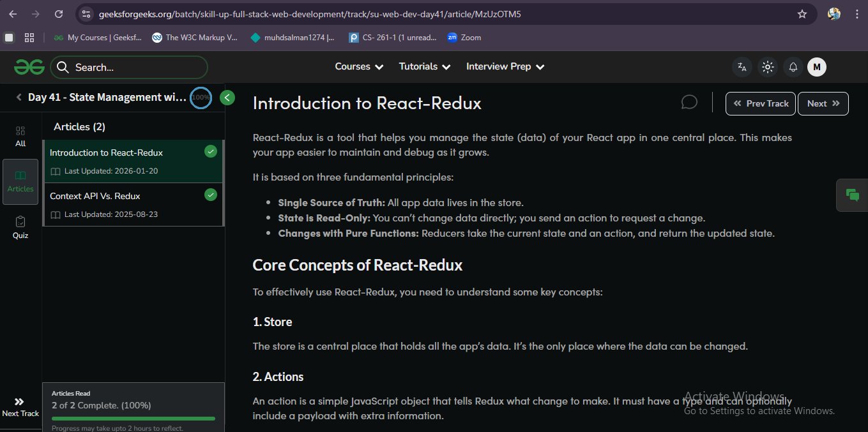This screenshot has width=868, height=432.
Task: Reload the page in the browser
Action: click(58, 14)
